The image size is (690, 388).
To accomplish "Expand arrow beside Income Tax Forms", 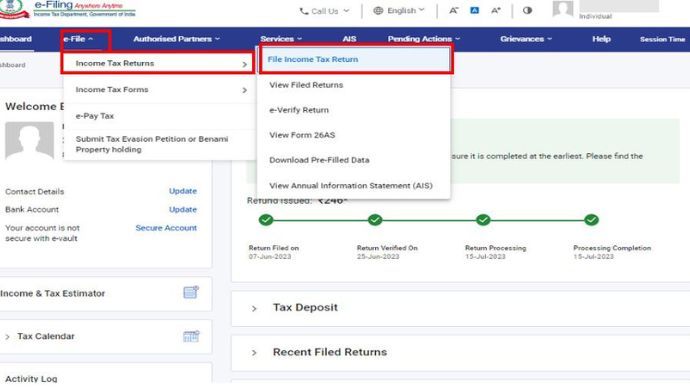I will [245, 90].
